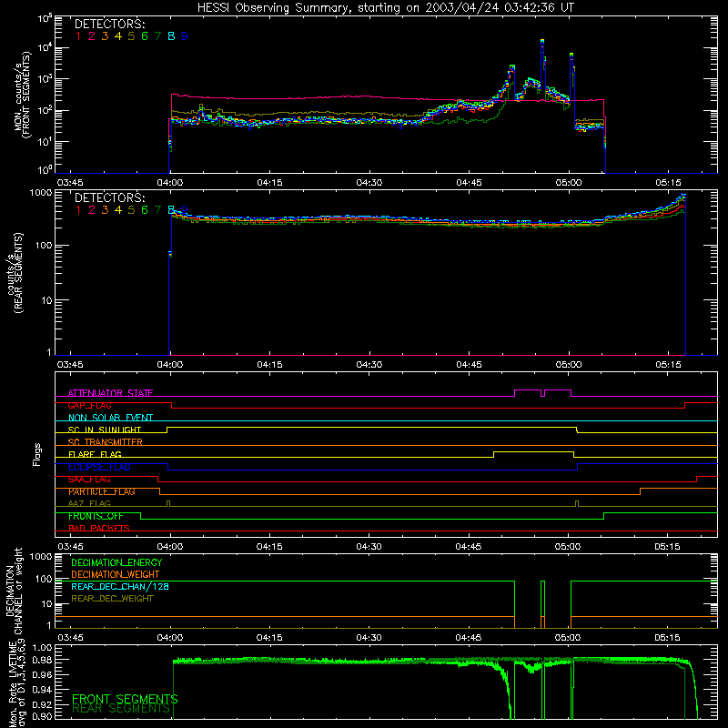Click the DECIMATION_ENERGY legend label
The height and width of the screenshot is (728, 728).
click(116, 562)
